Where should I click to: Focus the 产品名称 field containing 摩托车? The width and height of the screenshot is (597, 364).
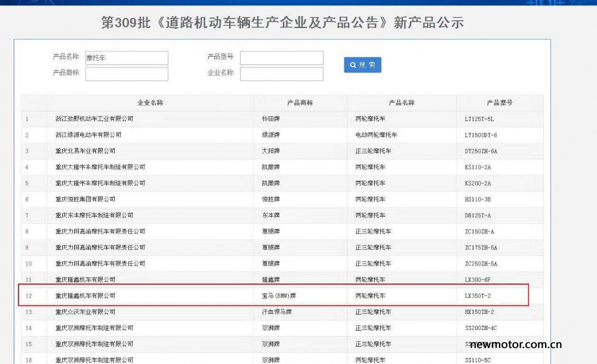coord(127,58)
